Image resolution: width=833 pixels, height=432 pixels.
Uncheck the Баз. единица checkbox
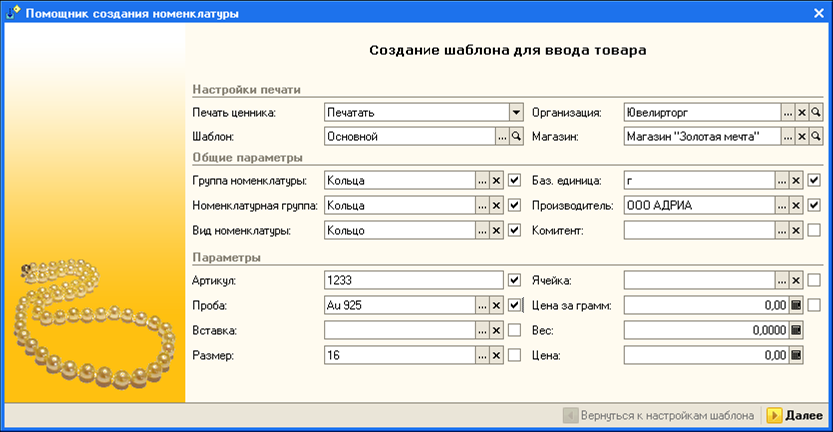814,180
